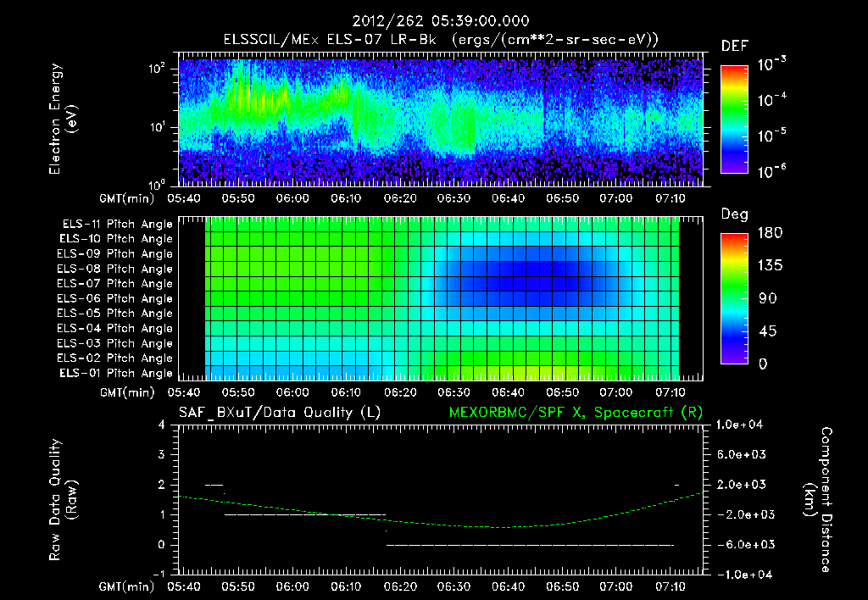
Task: Click the 90 value on the Deg scale
Action: click(x=768, y=298)
